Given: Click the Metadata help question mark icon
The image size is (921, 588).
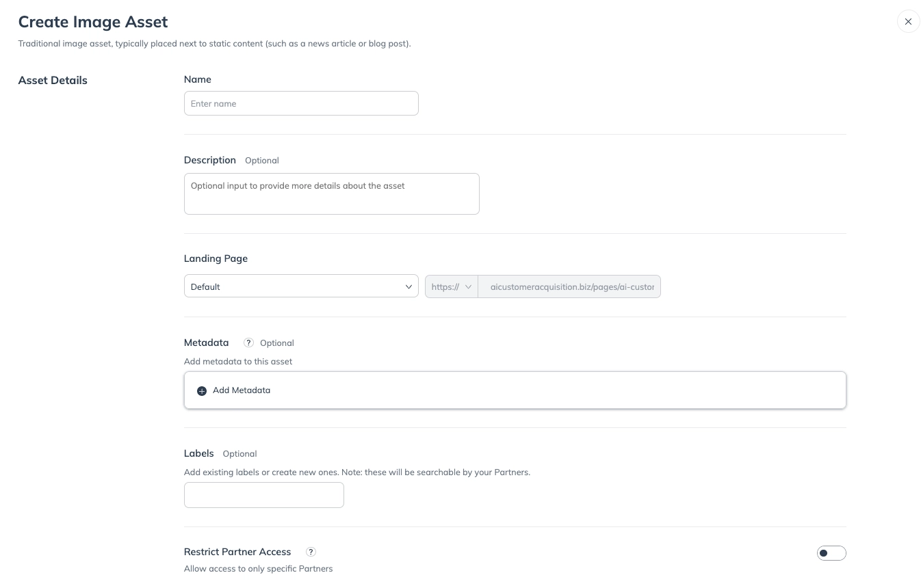Looking at the screenshot, I should [248, 343].
